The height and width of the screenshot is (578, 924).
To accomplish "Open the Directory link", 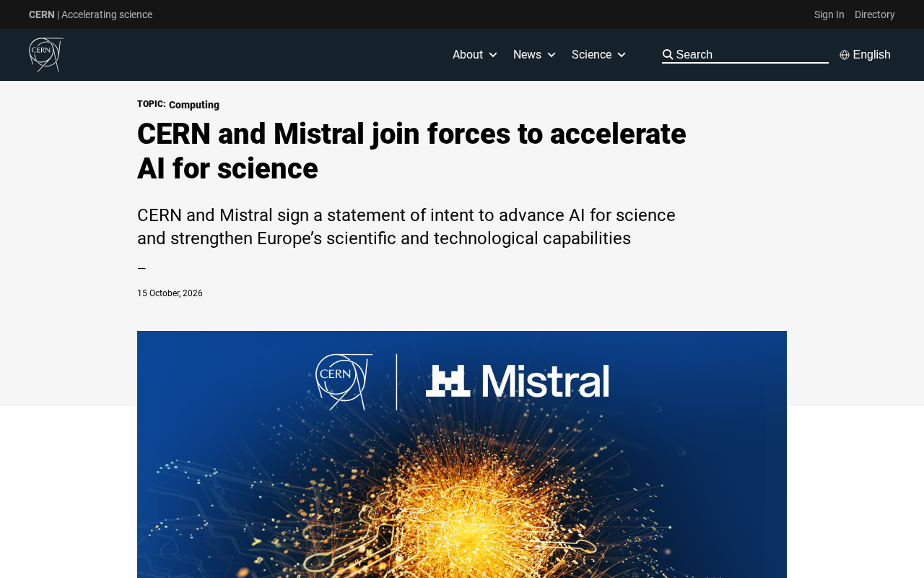I will (875, 14).
